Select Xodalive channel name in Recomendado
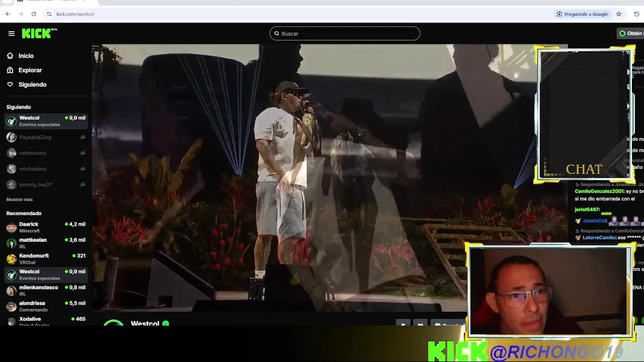The image size is (644, 362). [30, 319]
